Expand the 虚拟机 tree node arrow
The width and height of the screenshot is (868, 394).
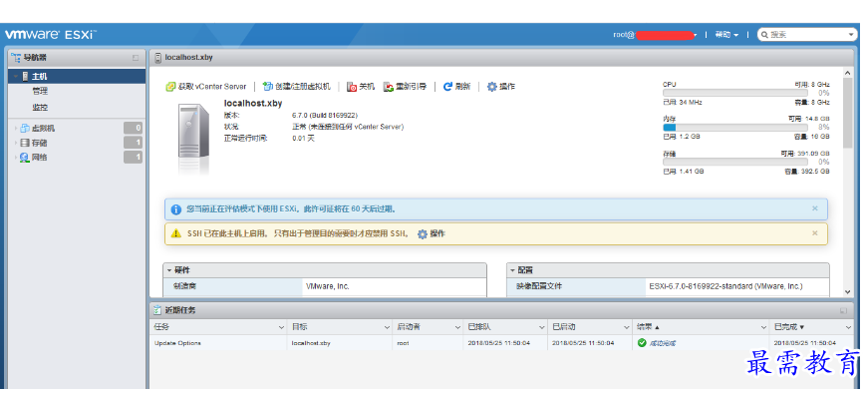[x=16, y=128]
